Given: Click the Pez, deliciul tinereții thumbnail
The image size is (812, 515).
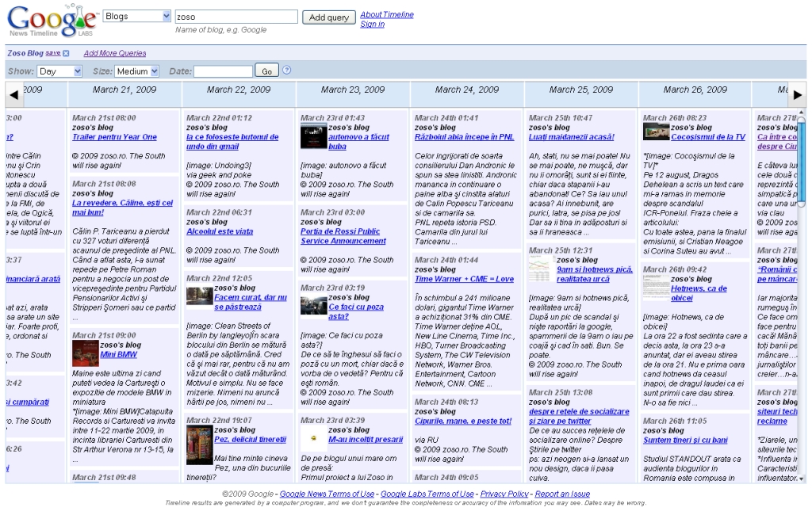Looking at the screenshot, I should (x=199, y=444).
